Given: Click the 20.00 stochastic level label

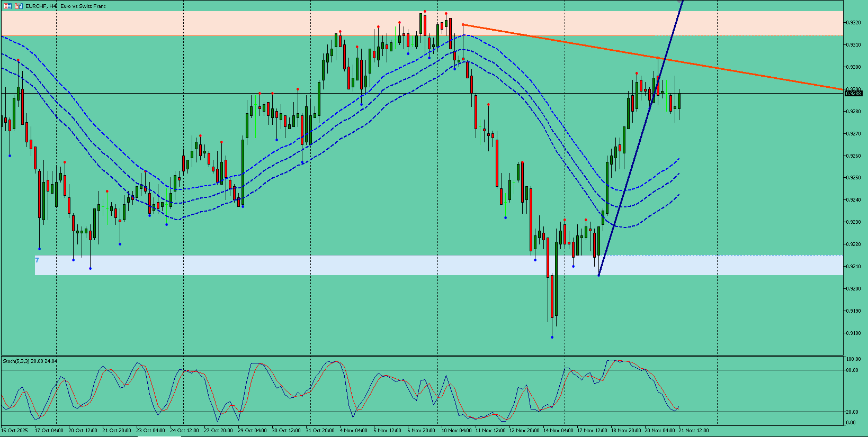Looking at the screenshot, I should pyautogui.click(x=852, y=412).
